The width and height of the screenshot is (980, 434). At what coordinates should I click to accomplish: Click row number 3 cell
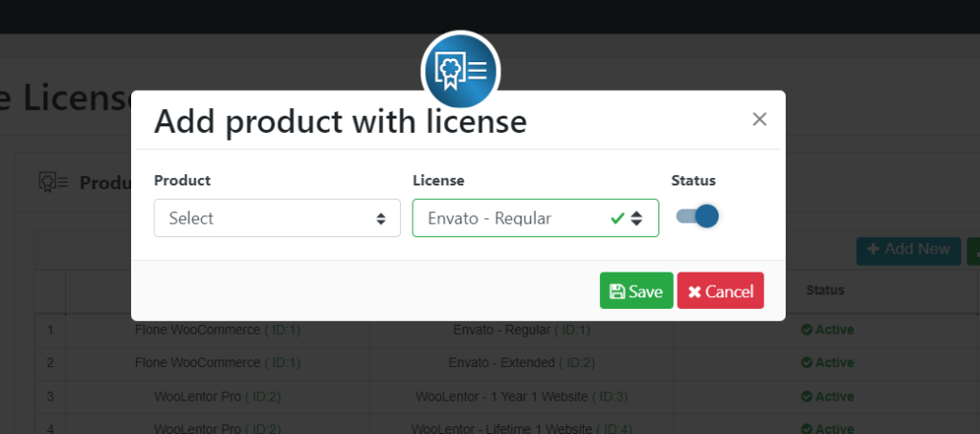[51, 397]
